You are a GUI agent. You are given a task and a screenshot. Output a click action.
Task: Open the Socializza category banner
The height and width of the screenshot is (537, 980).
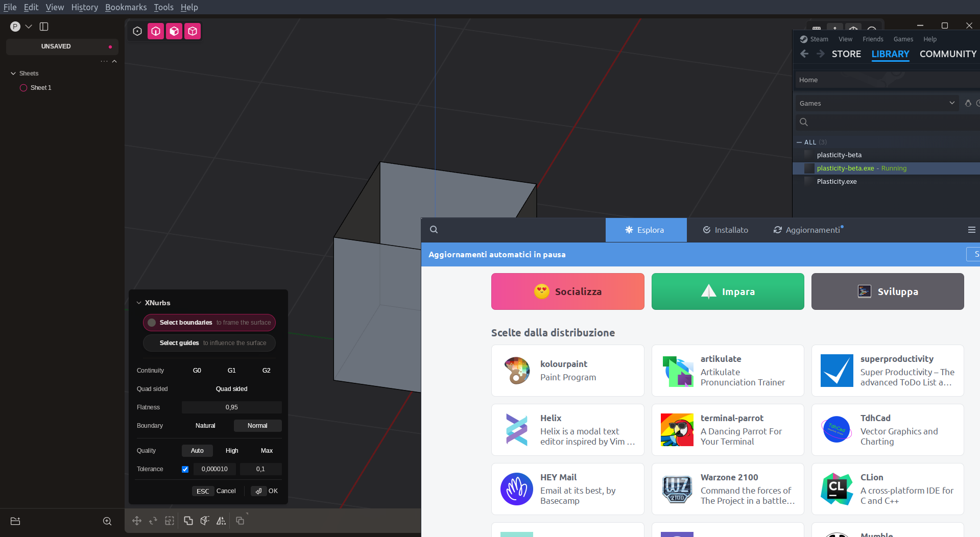[x=567, y=291]
